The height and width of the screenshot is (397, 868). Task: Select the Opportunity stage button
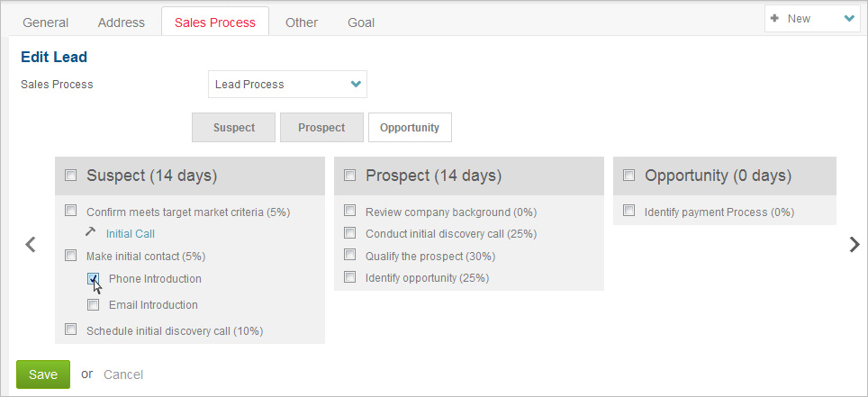pyautogui.click(x=410, y=128)
